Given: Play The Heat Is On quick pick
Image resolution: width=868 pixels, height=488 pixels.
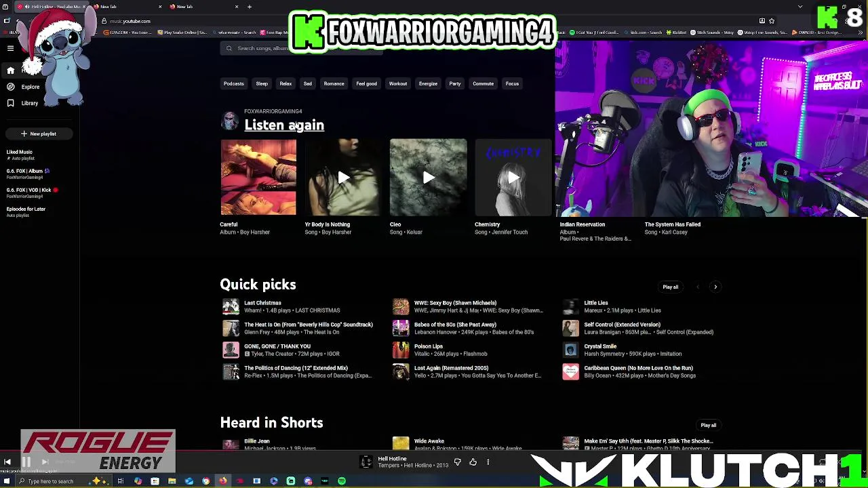Looking at the screenshot, I should tap(231, 328).
